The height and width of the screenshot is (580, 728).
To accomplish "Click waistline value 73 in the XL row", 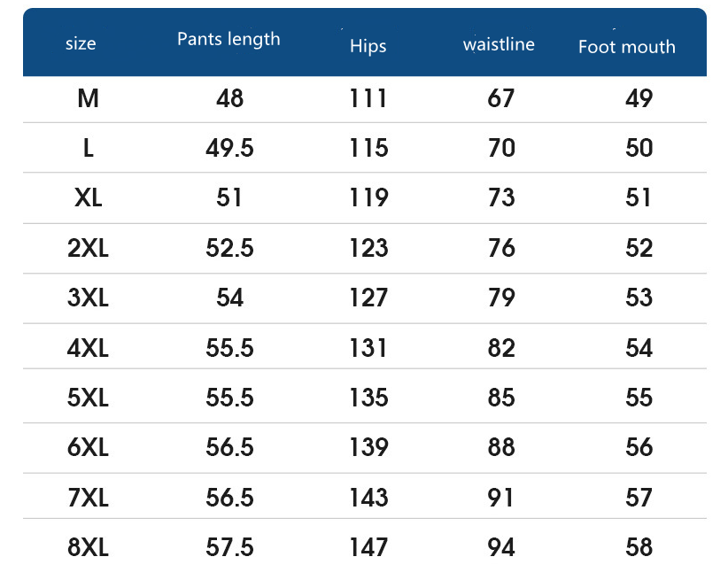I will (x=501, y=197).
